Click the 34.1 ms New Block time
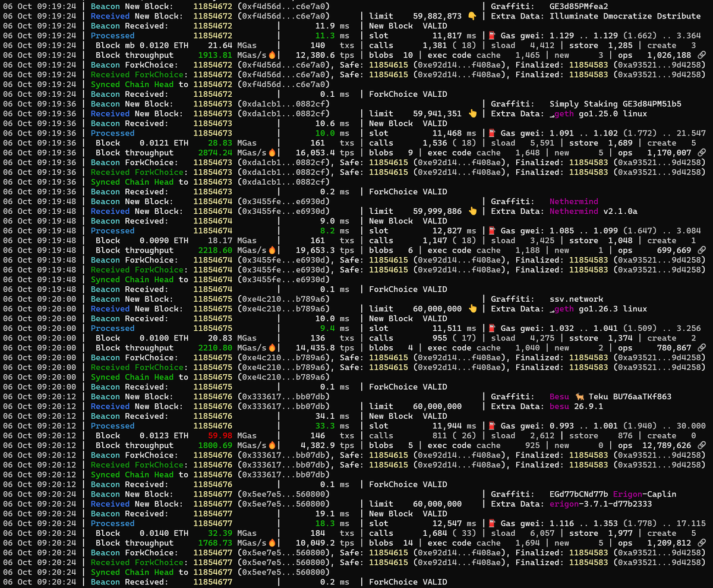This screenshot has width=713, height=588. click(x=324, y=416)
